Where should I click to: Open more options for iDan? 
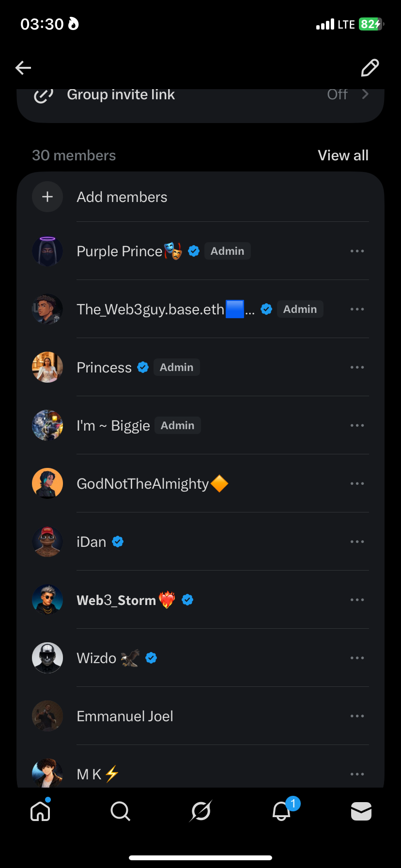[x=357, y=542]
